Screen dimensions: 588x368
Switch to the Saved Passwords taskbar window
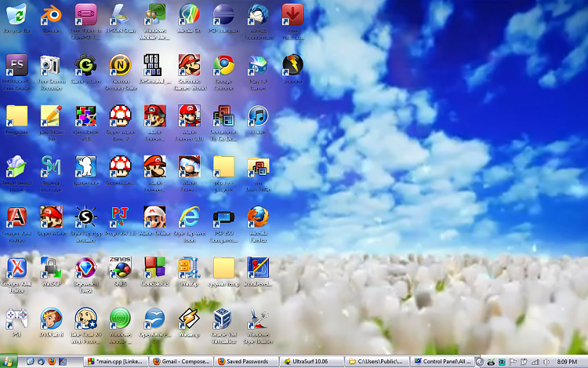(247, 362)
